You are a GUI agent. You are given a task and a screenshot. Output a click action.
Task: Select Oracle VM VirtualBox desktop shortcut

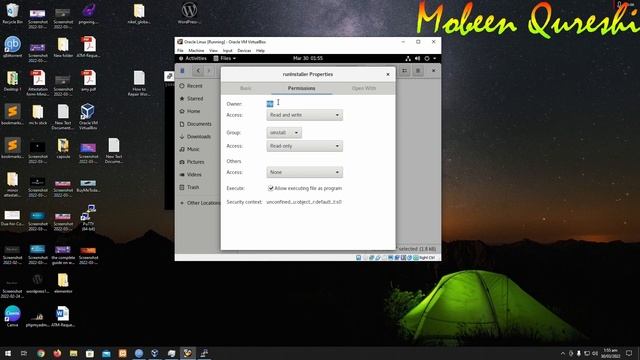[x=88, y=116]
